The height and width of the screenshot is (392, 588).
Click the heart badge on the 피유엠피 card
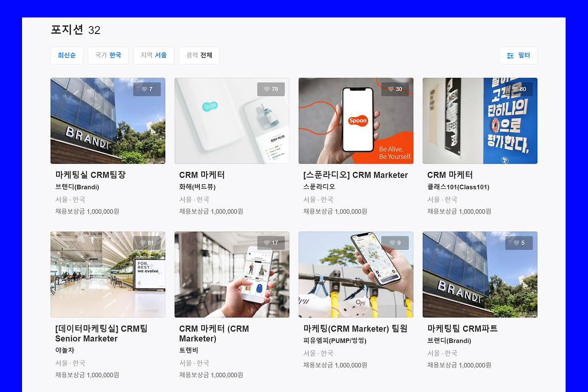coord(395,243)
